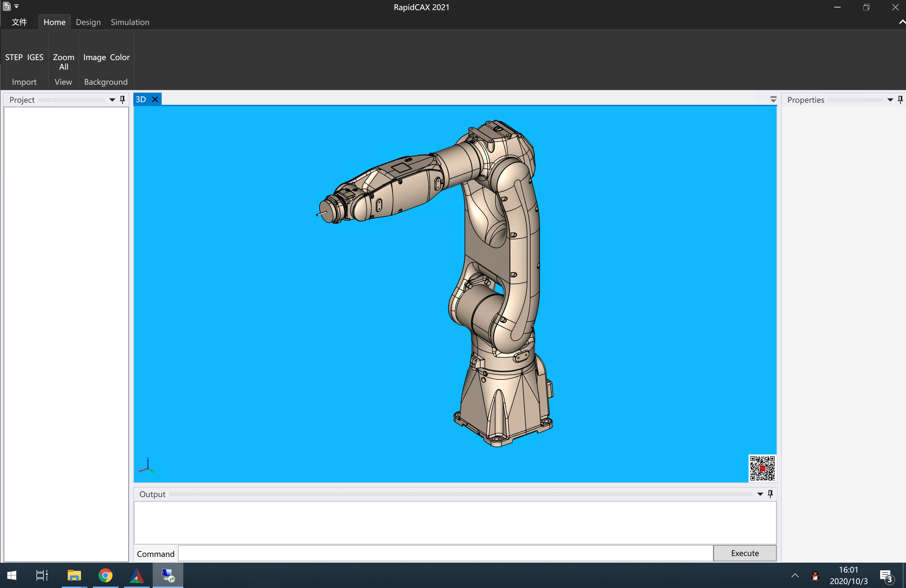Pin the Project panel
Screen dimensions: 906x588
[122, 99]
